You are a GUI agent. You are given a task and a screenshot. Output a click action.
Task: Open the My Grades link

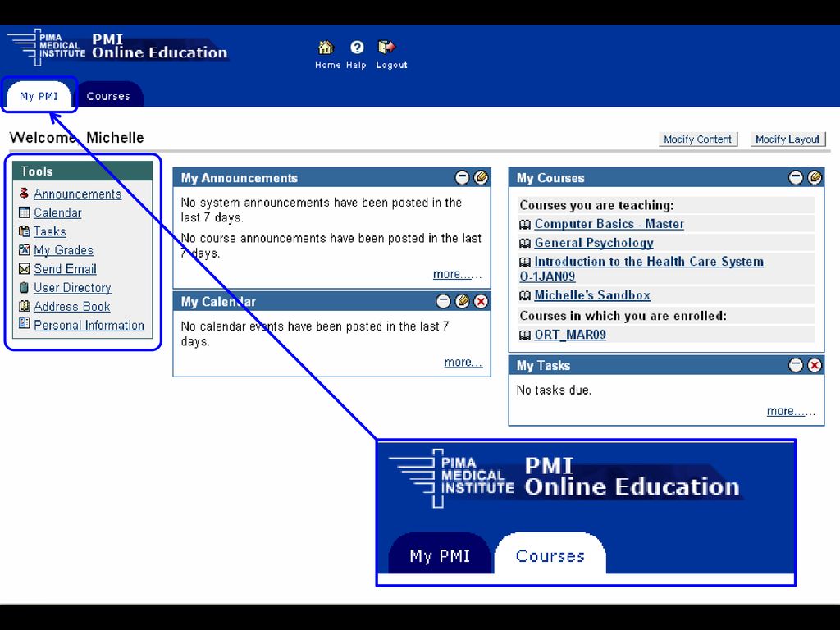pos(63,250)
